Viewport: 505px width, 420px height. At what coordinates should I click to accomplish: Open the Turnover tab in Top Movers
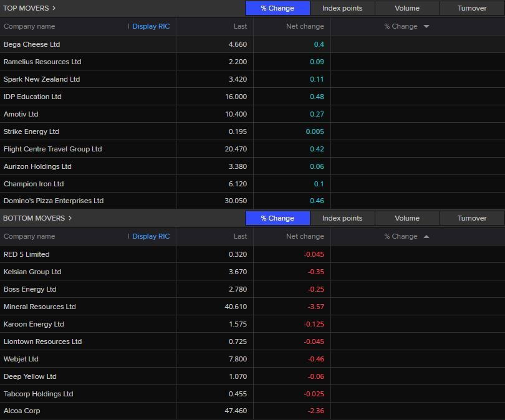tap(472, 8)
